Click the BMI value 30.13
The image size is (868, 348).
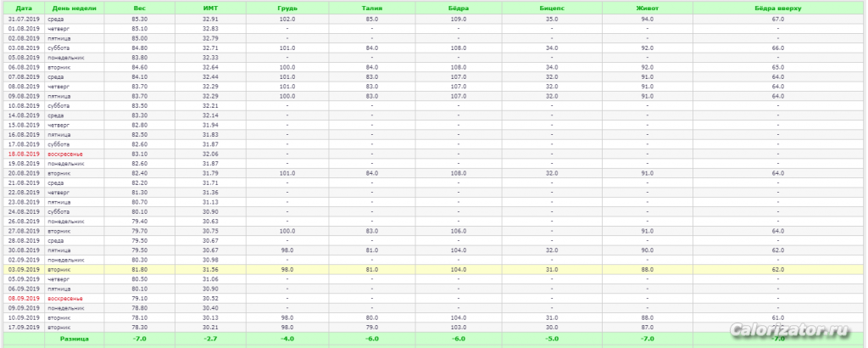tap(210, 318)
